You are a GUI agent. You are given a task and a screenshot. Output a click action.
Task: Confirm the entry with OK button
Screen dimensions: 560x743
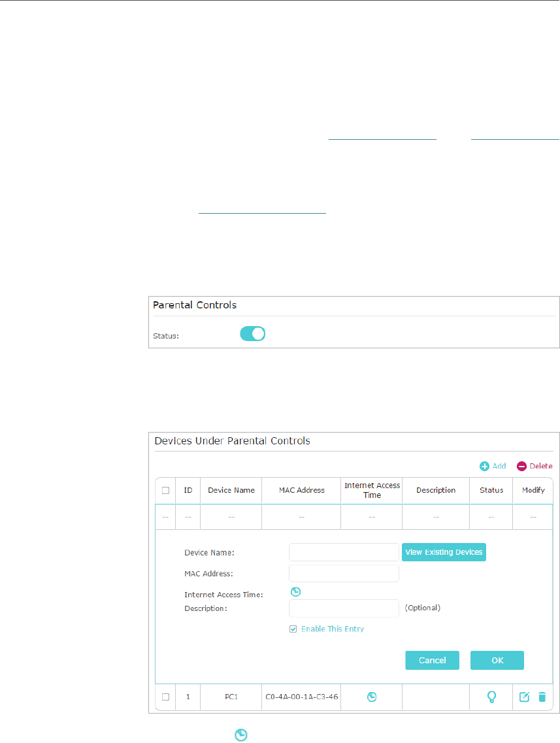(x=497, y=660)
